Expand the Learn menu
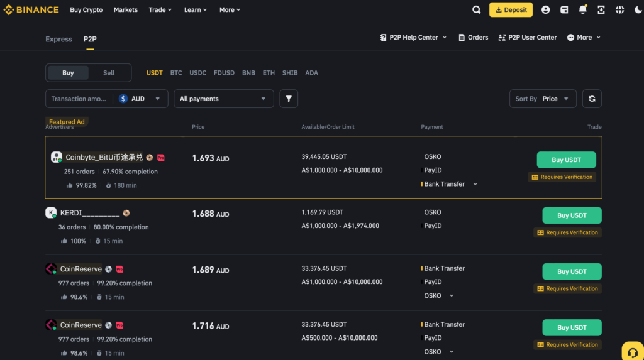Screen dimensions: 644x360 (x=196, y=9)
